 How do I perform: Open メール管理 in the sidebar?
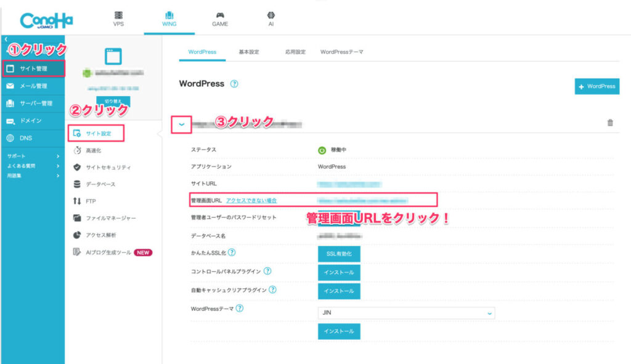pyautogui.click(x=33, y=86)
